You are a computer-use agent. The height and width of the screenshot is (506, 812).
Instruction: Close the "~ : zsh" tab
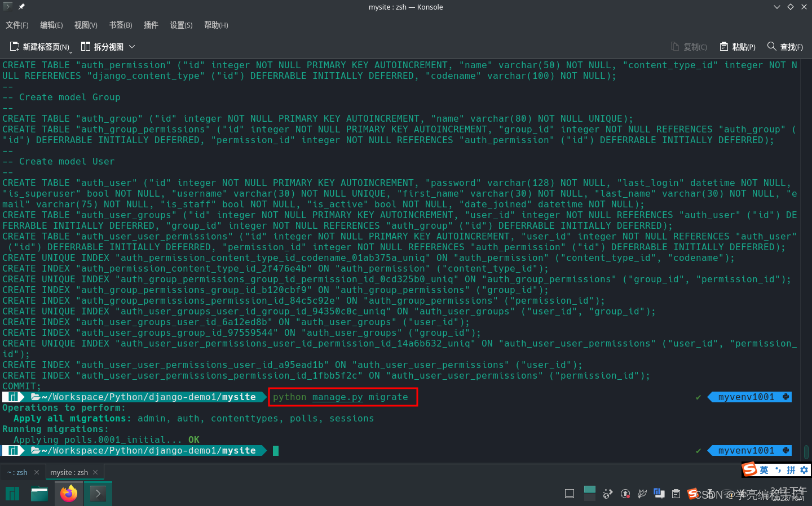point(37,472)
